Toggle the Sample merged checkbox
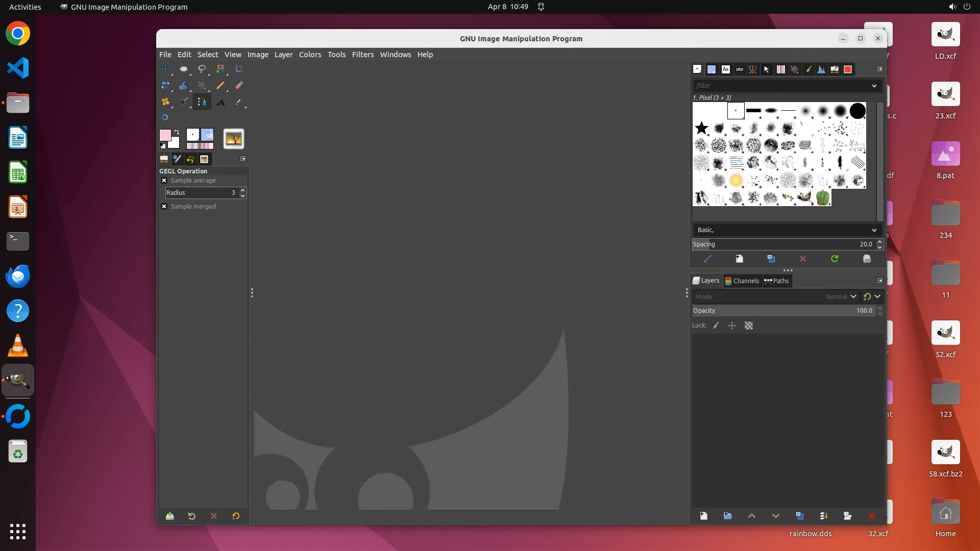 click(x=164, y=206)
